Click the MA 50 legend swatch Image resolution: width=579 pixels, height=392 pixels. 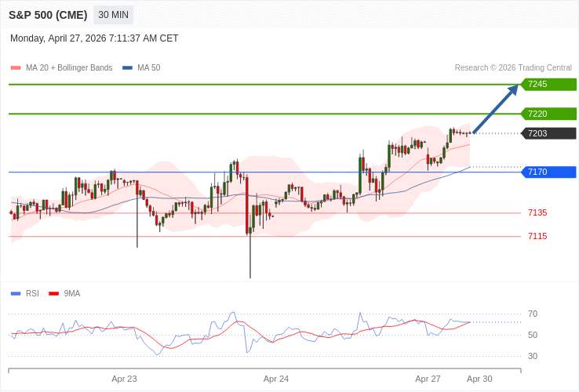point(127,68)
